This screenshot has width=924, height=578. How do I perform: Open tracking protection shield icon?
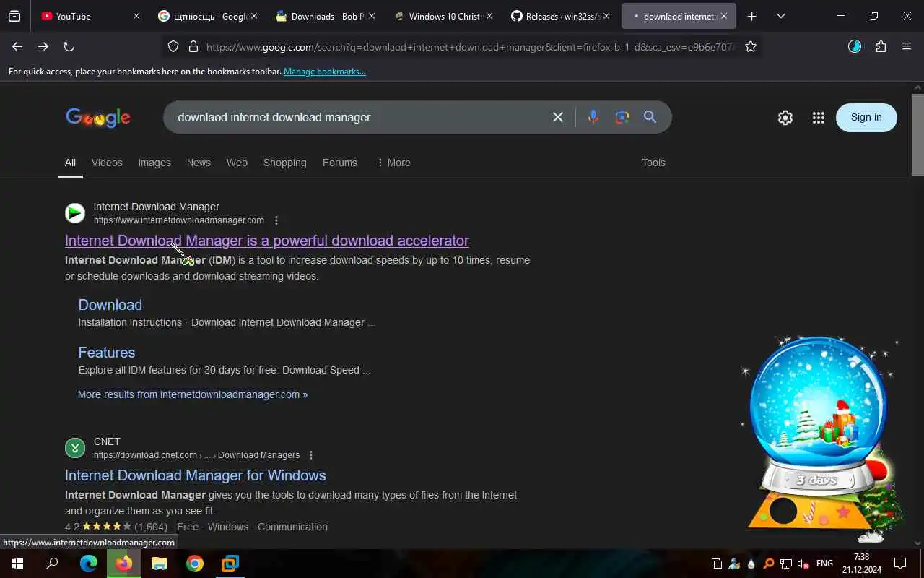[x=173, y=46]
